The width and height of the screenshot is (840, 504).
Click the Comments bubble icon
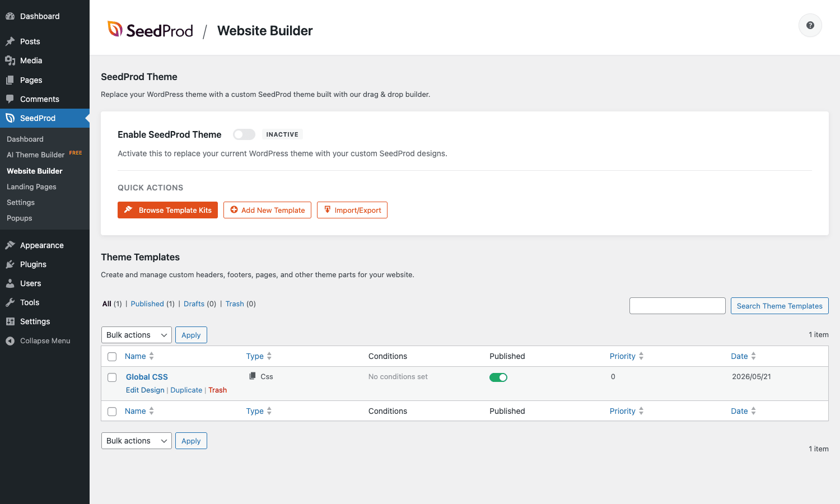coord(10,99)
